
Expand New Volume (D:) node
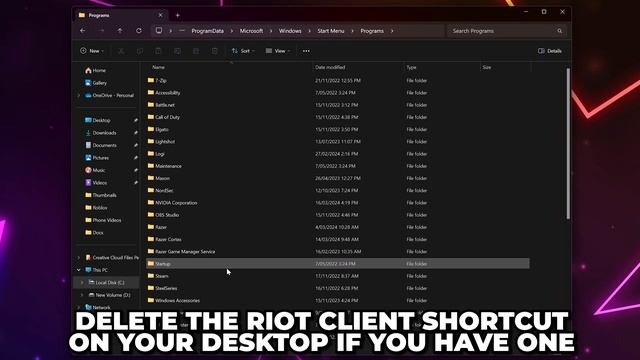pyautogui.click(x=82, y=295)
